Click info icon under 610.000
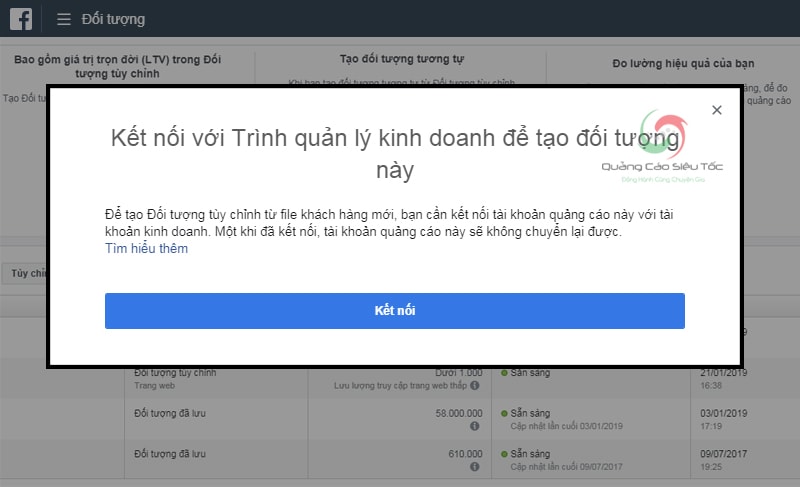 click(x=474, y=466)
